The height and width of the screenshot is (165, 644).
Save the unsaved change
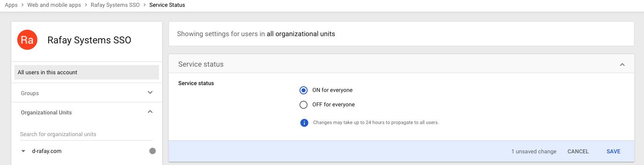(613, 151)
